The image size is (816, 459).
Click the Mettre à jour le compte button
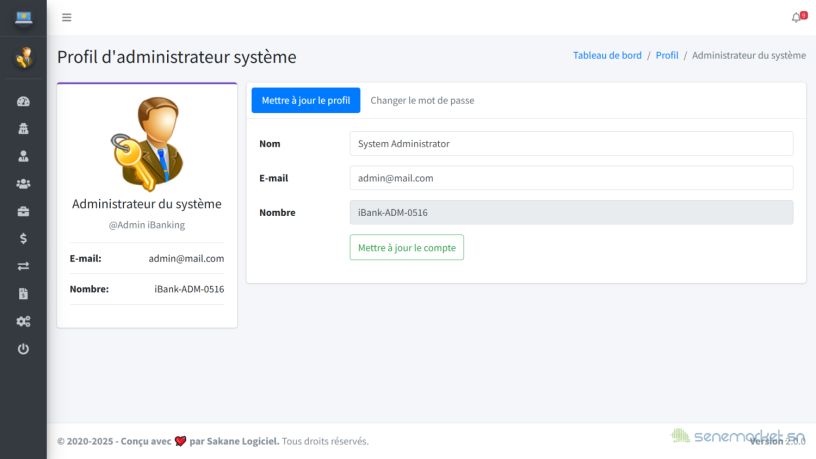coord(406,248)
